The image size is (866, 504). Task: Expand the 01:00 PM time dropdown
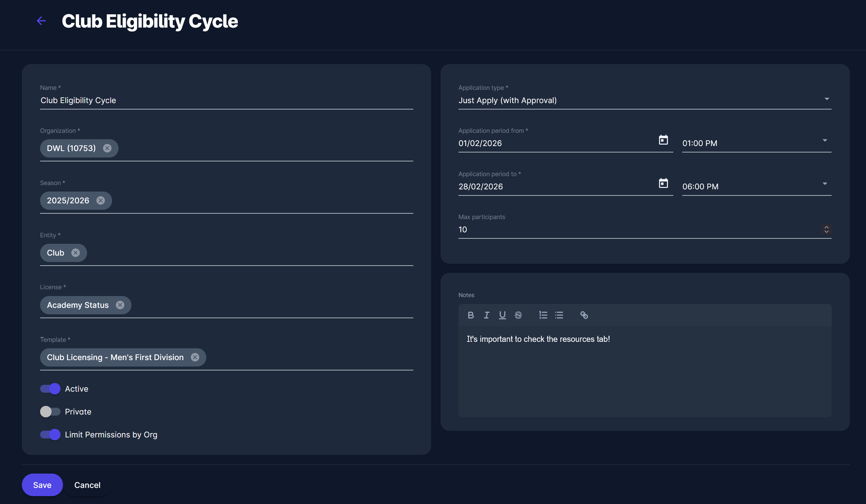[x=824, y=141]
